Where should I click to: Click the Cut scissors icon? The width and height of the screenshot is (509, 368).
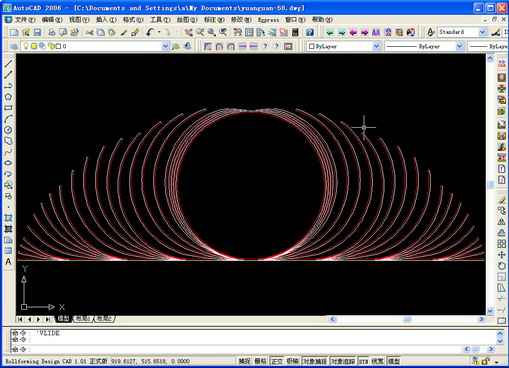pyautogui.click(x=89, y=32)
